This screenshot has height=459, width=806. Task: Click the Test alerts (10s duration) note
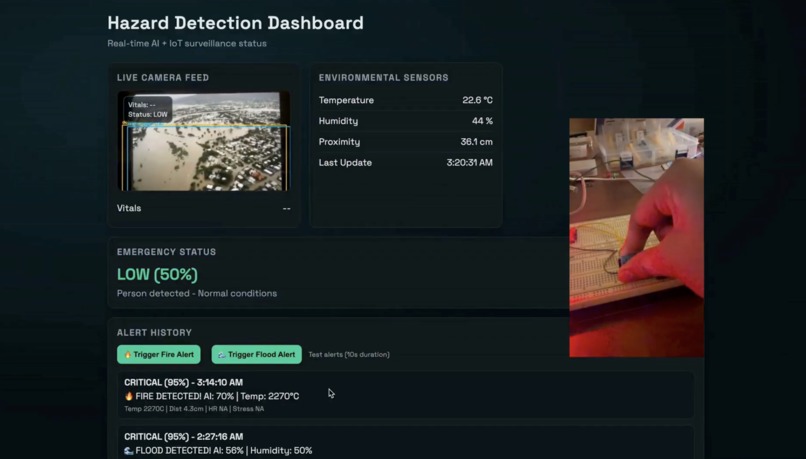pos(349,355)
